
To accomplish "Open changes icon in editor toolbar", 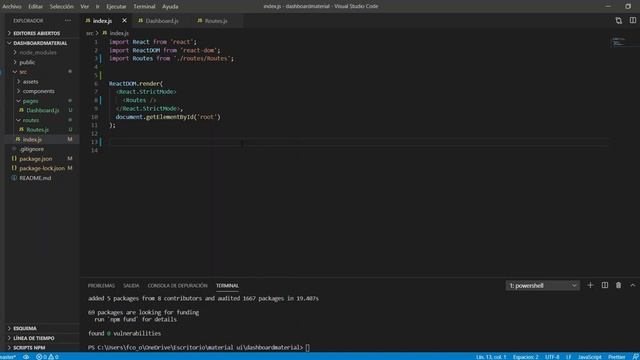I will pyautogui.click(x=619, y=20).
